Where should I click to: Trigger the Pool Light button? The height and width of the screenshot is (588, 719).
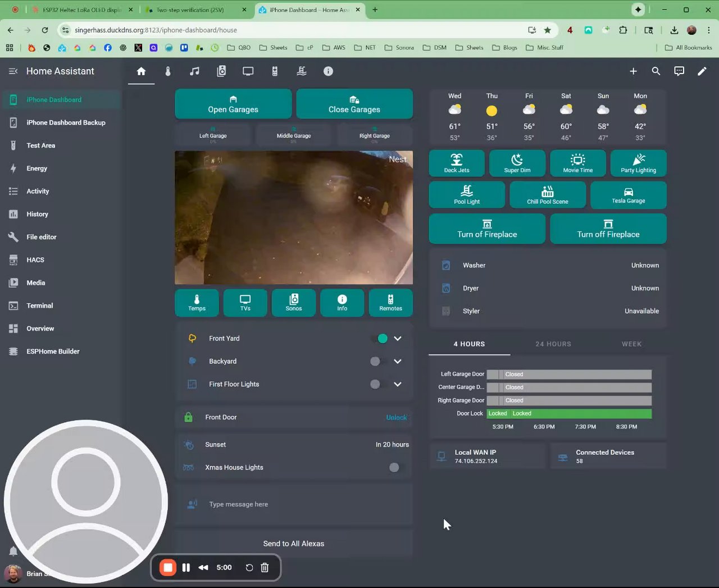[x=467, y=195]
